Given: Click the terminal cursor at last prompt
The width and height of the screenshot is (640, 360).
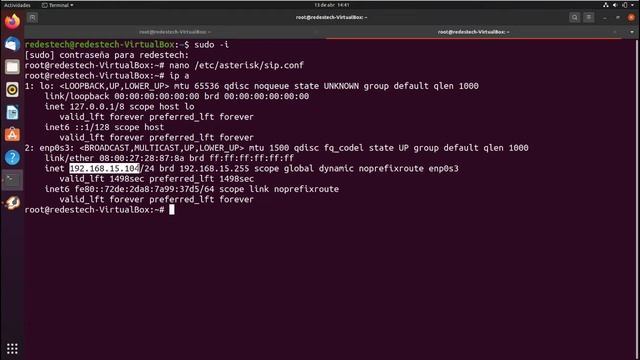Looking at the screenshot, I should [x=172, y=210].
